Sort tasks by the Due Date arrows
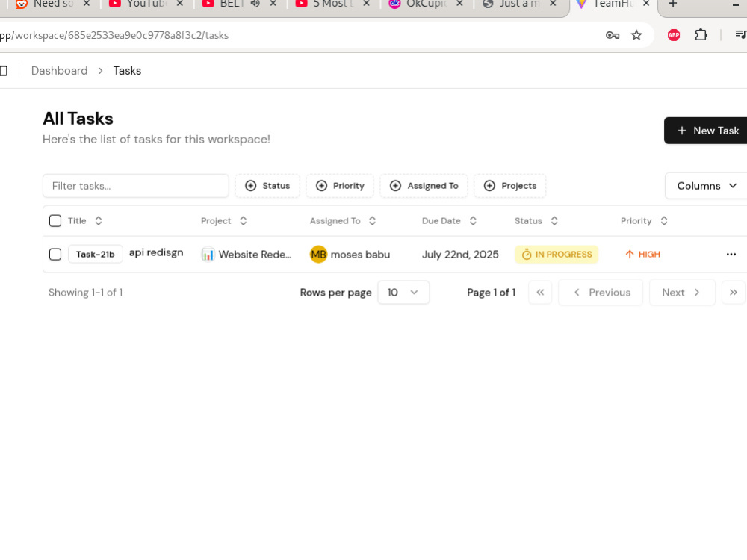747x560 pixels. click(x=473, y=221)
